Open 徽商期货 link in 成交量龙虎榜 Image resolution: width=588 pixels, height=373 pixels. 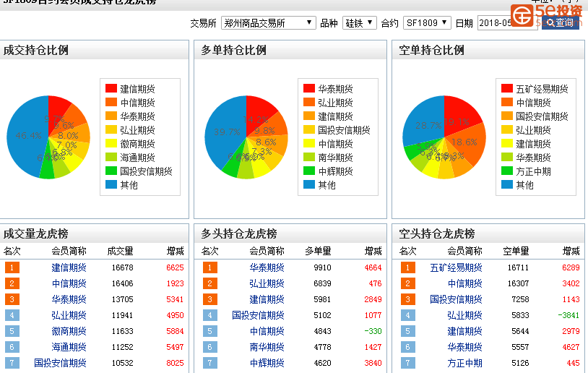click(69, 331)
